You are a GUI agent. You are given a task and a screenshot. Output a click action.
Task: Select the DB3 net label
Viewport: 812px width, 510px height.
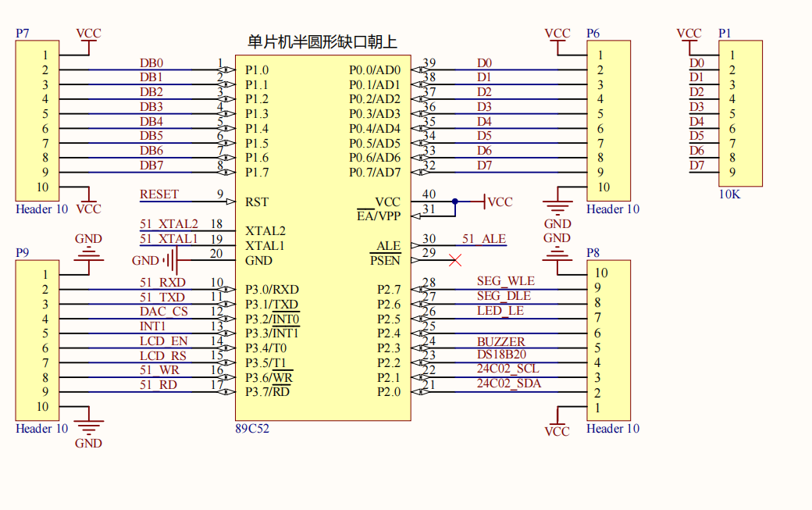point(151,107)
